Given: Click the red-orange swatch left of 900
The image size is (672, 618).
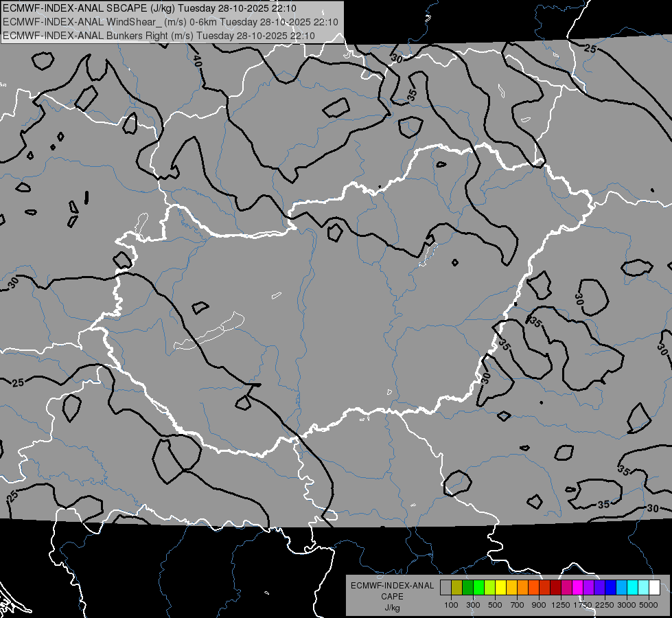Looking at the screenshot, I should pyautogui.click(x=533, y=588).
